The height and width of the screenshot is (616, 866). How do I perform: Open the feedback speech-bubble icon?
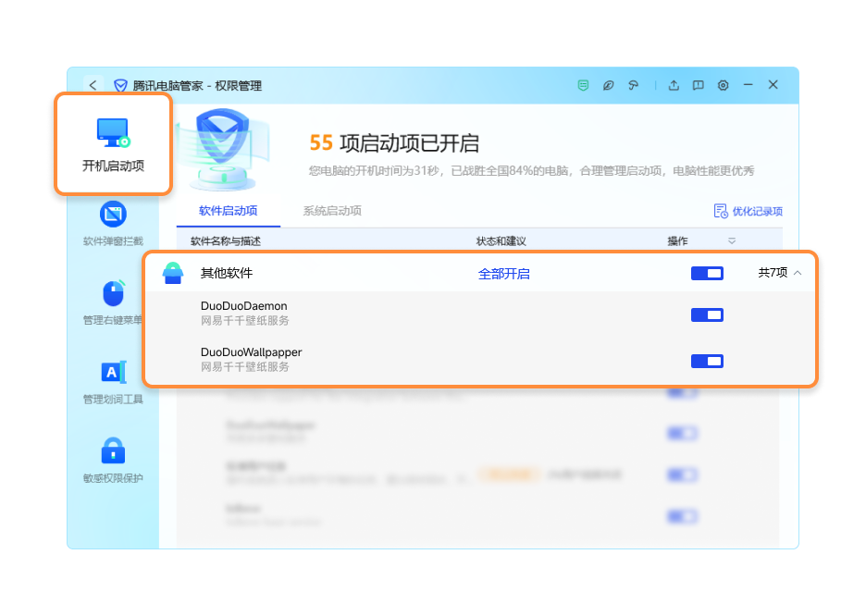pos(699,85)
